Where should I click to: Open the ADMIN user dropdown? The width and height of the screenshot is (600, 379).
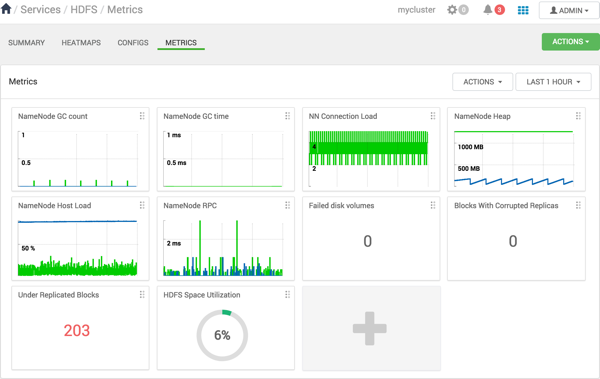point(569,10)
